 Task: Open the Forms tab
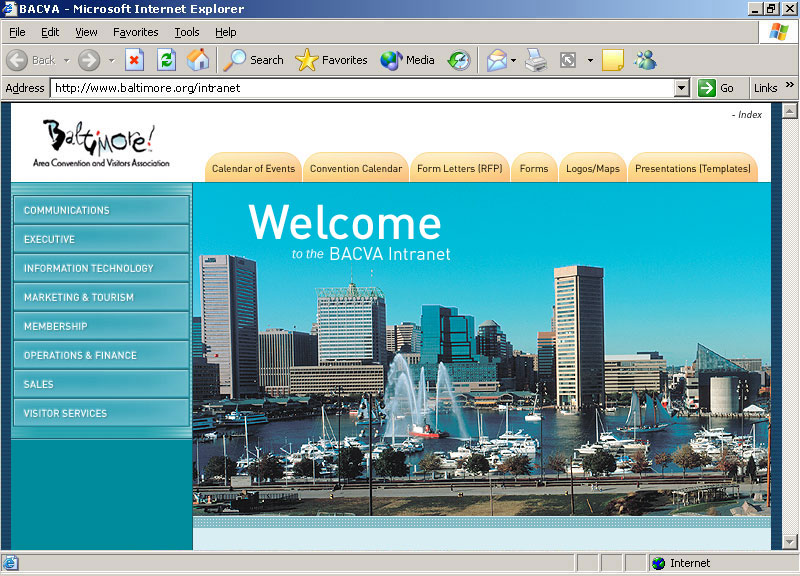(x=534, y=169)
